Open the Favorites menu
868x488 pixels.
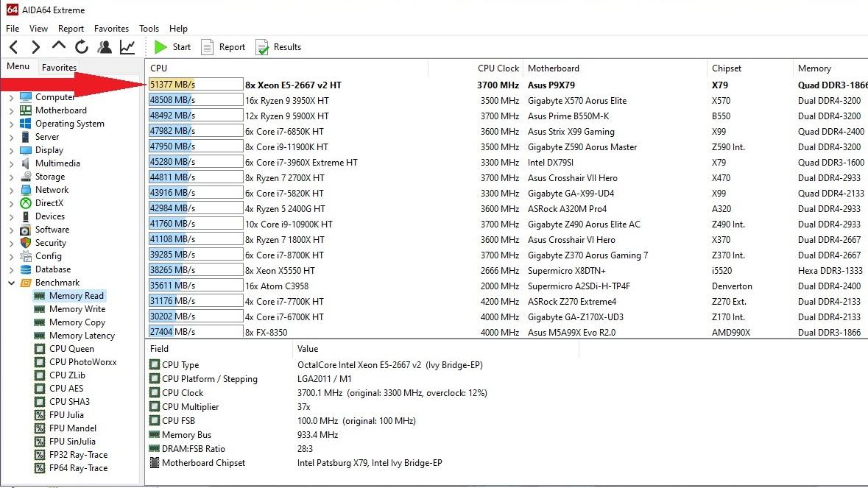coord(111,28)
